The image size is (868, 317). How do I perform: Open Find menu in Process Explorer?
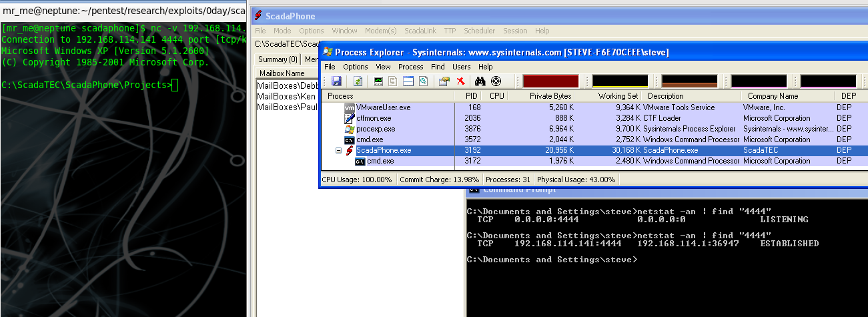[x=438, y=67]
